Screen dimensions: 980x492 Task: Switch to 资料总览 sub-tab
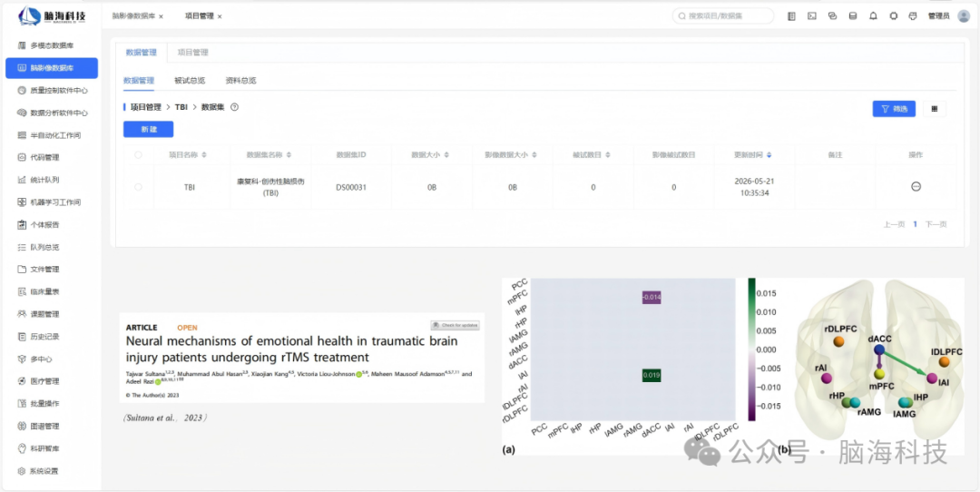point(240,81)
